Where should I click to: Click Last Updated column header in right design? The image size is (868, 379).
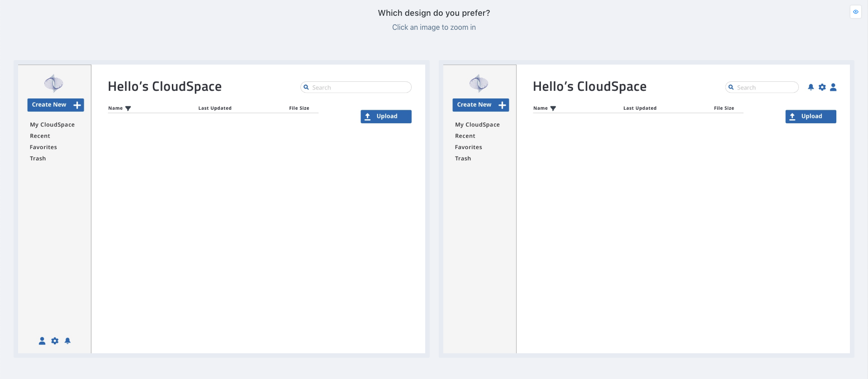[640, 108]
